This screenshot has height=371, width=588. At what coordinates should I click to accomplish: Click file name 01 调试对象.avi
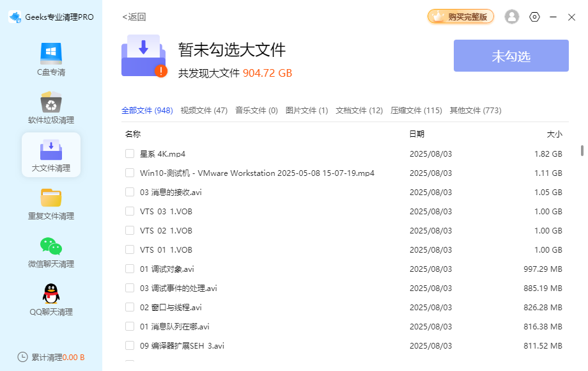click(x=167, y=269)
